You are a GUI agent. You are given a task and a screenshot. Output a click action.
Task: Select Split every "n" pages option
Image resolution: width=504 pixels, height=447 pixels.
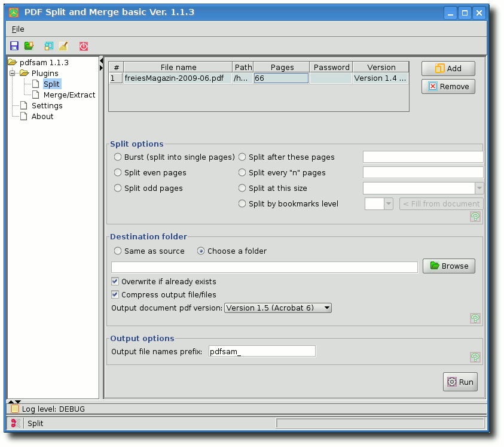click(242, 172)
